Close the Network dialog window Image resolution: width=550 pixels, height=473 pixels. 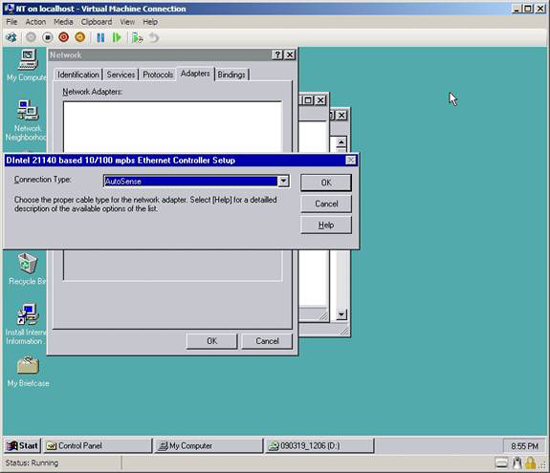pos(290,55)
